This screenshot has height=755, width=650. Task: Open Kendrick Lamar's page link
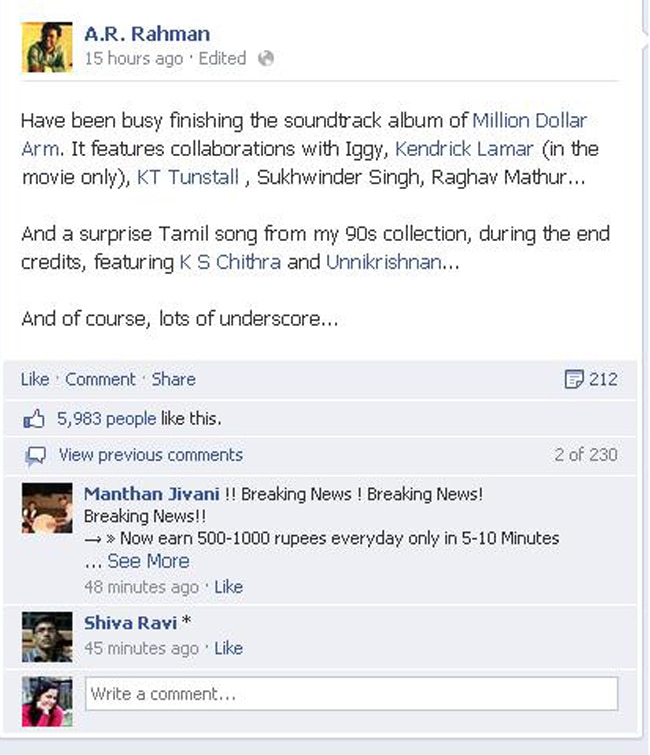coord(464,149)
